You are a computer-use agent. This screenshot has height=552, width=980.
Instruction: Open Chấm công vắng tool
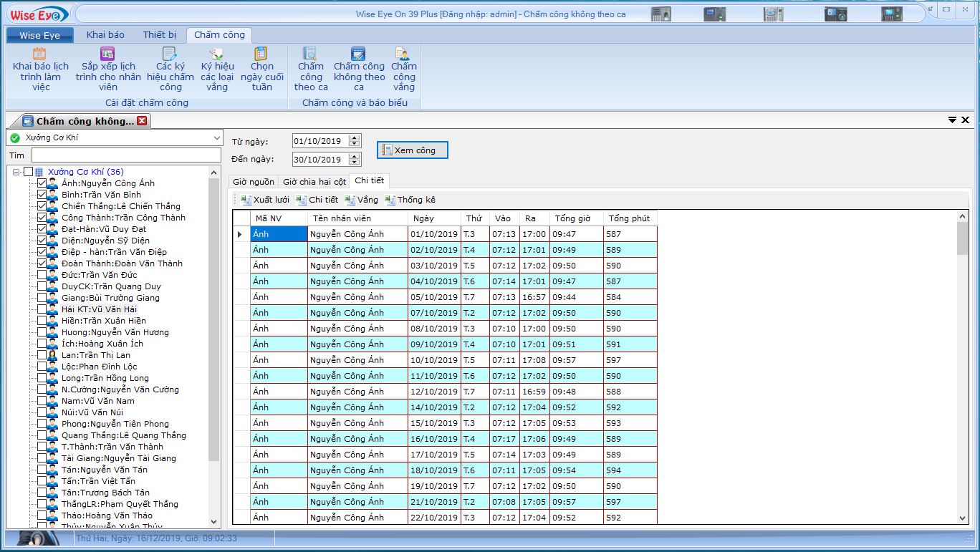pos(404,69)
